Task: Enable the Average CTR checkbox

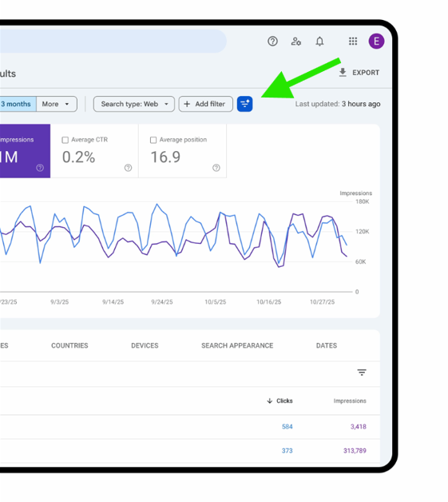Action: (65, 140)
